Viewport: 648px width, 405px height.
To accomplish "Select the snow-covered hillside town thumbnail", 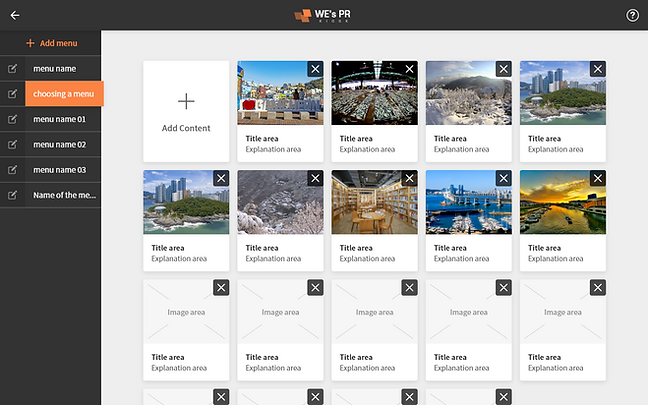I will pyautogui.click(x=280, y=202).
